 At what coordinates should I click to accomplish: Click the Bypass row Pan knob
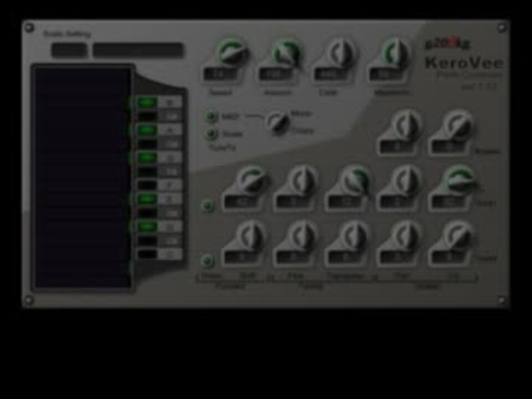[406, 125]
